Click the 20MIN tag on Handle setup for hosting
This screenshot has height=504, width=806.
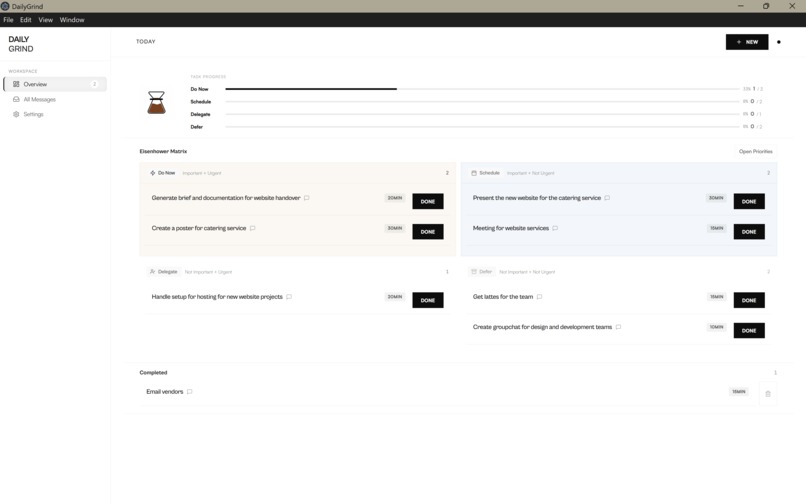click(x=395, y=297)
